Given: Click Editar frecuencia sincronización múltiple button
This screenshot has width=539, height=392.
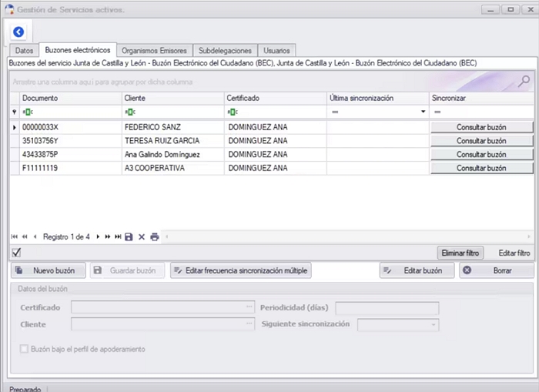Looking at the screenshot, I should (240, 270).
